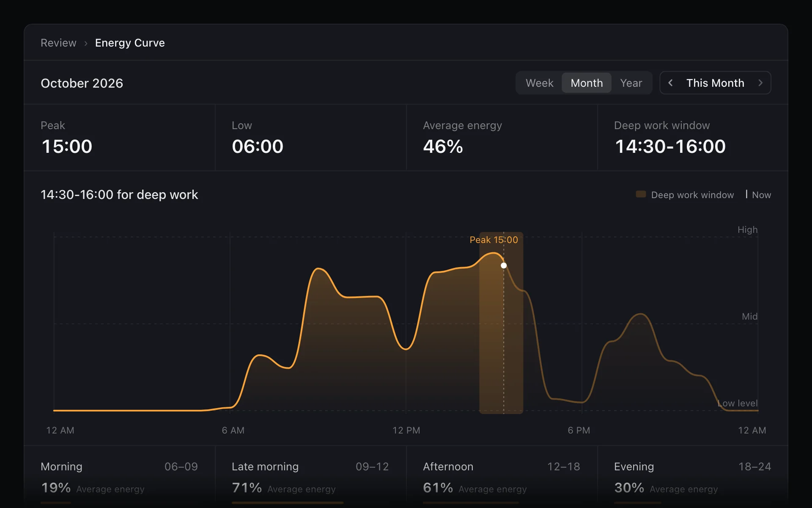This screenshot has width=812, height=508.
Task: Click the 30% Evening average
Action: click(x=629, y=488)
